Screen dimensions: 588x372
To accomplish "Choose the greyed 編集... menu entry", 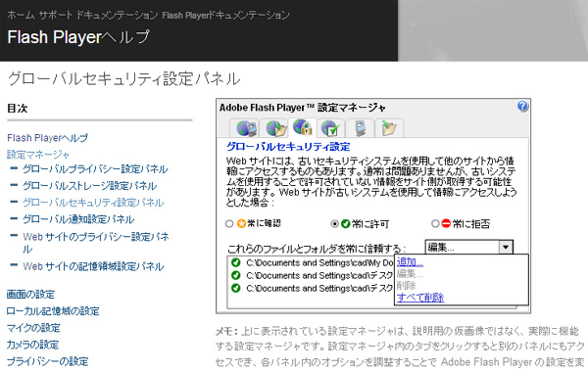I will click(410, 273).
